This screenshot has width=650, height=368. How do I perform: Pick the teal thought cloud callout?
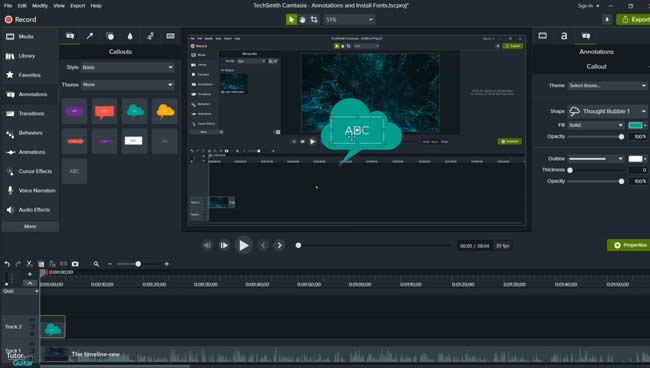click(135, 111)
